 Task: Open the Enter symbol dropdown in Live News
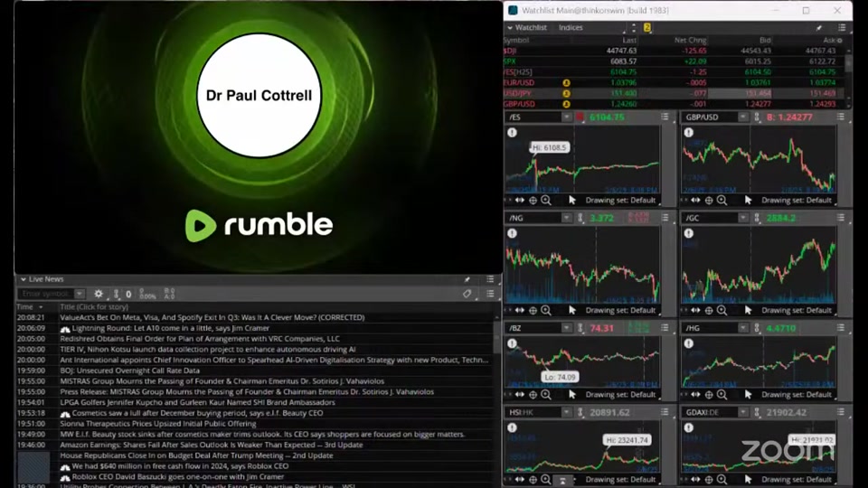click(x=80, y=294)
